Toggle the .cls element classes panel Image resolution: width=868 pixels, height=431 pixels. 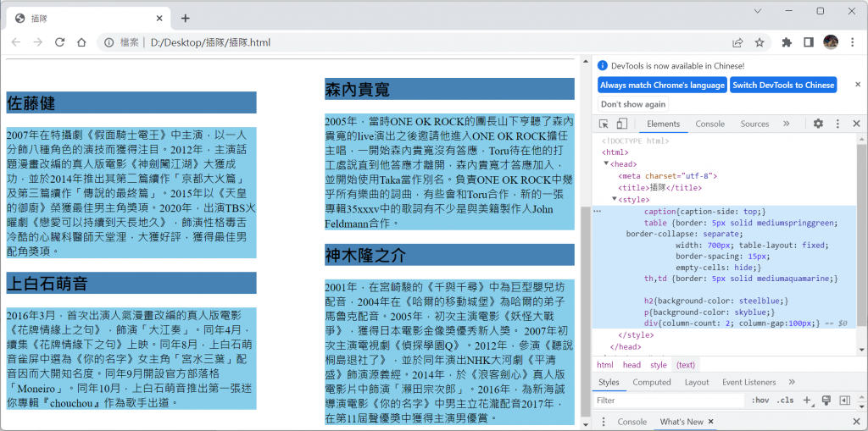[x=786, y=401]
